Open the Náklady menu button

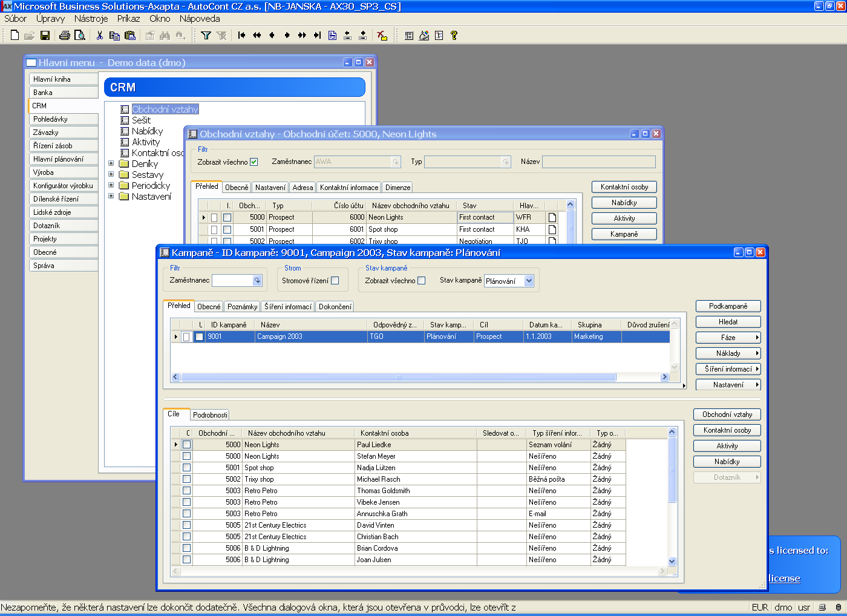[728, 353]
